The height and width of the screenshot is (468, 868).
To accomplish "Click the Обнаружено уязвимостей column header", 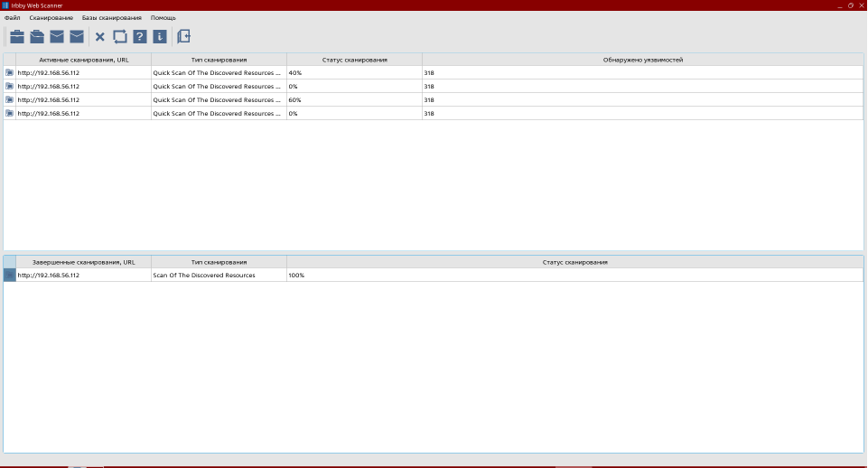I will tap(642, 60).
